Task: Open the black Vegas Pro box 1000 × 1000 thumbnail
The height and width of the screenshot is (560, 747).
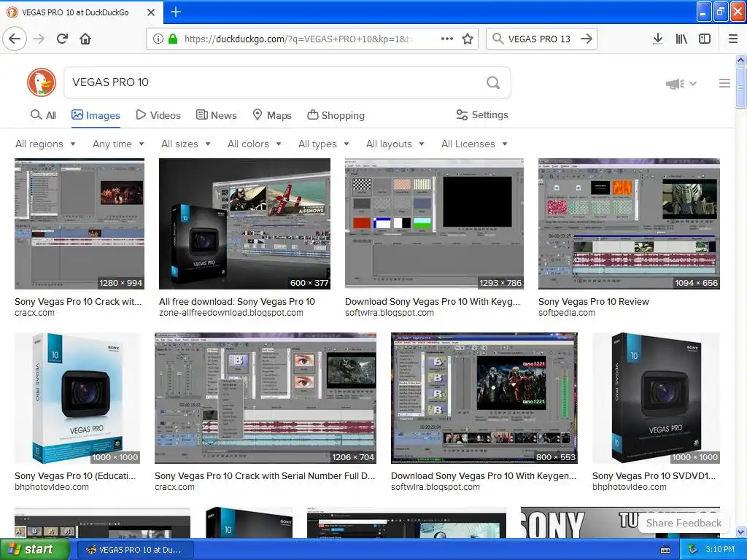Action: pyautogui.click(x=656, y=398)
